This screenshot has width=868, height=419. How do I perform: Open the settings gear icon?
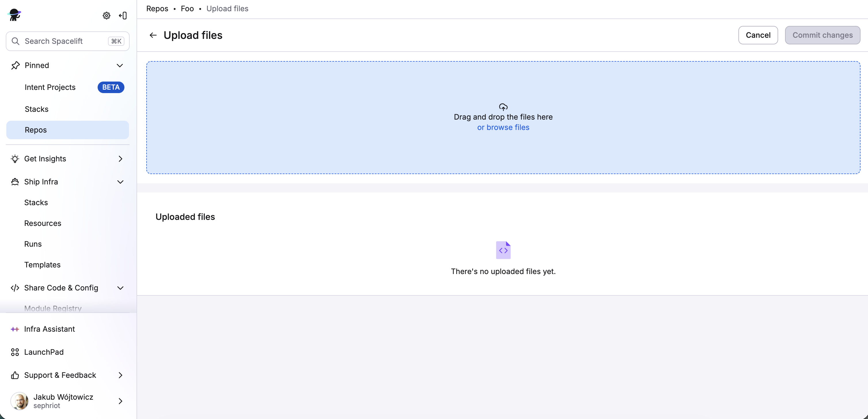click(x=106, y=15)
